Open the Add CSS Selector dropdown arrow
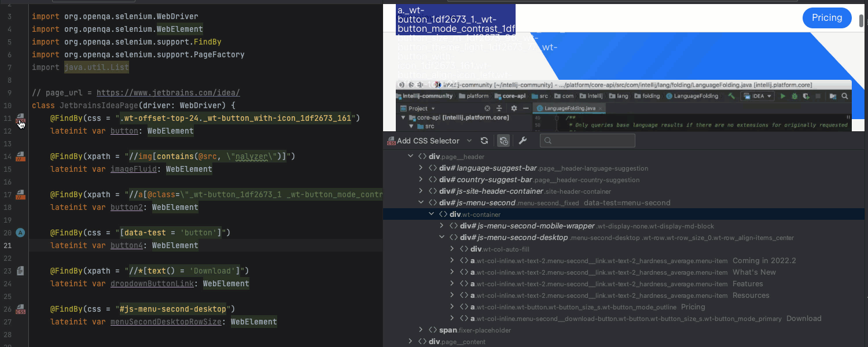The width and height of the screenshot is (868, 347). pyautogui.click(x=469, y=141)
